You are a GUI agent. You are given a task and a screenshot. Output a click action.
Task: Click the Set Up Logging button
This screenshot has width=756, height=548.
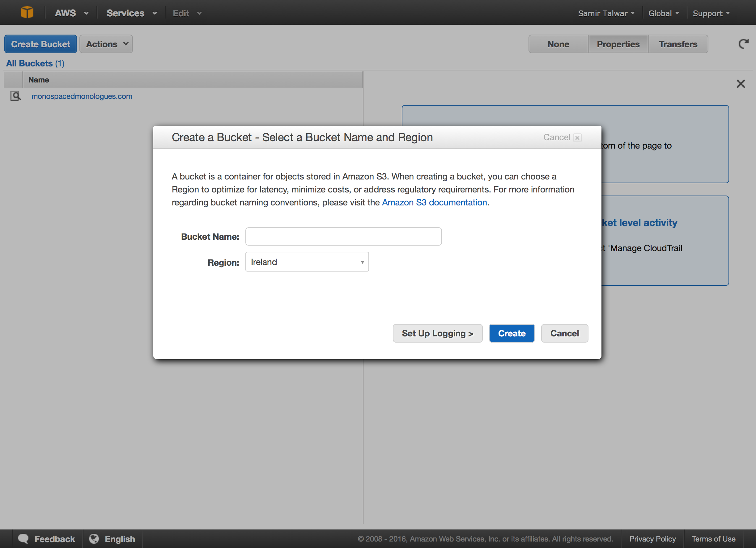tap(437, 333)
